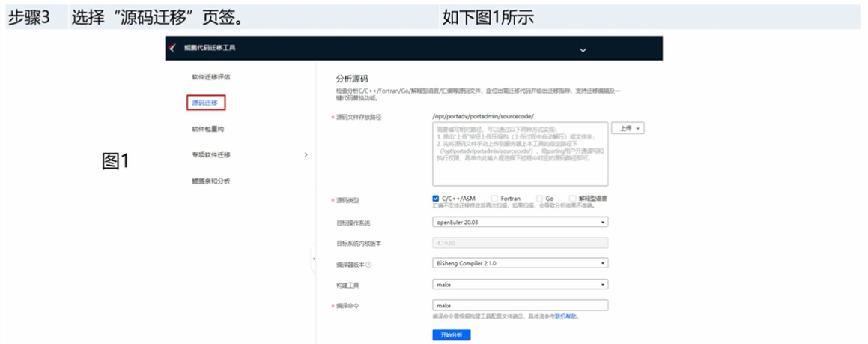This screenshot has height=344, width=868.
Task: Open the 软件迁移评估 menu item
Action: click(x=211, y=77)
